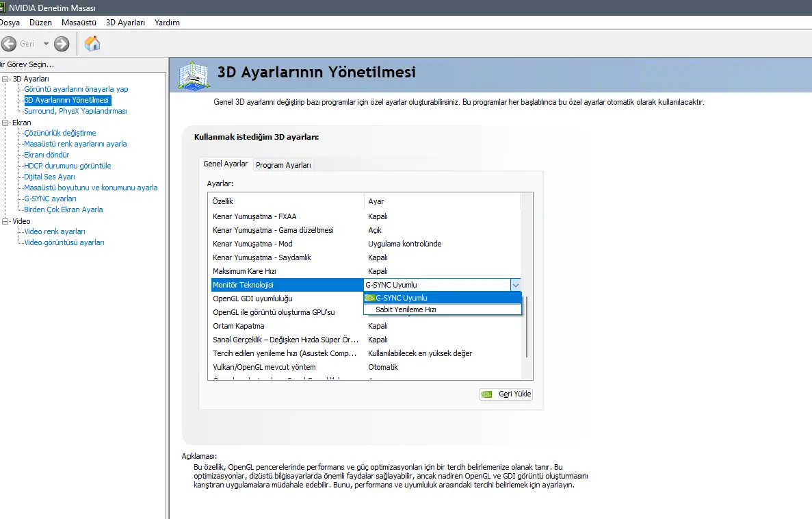The image size is (812, 519).
Task: Click the settings list vertical scrollbar
Action: (x=527, y=327)
